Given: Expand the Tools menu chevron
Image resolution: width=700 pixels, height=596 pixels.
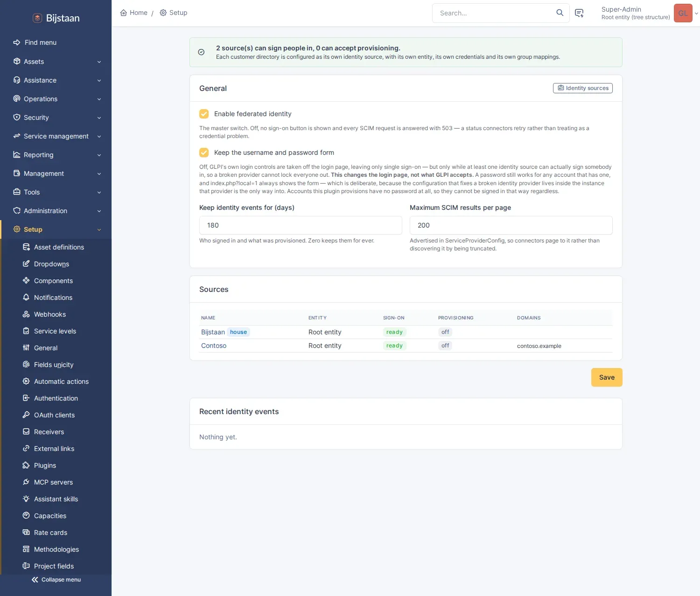Looking at the screenshot, I should pos(99,192).
